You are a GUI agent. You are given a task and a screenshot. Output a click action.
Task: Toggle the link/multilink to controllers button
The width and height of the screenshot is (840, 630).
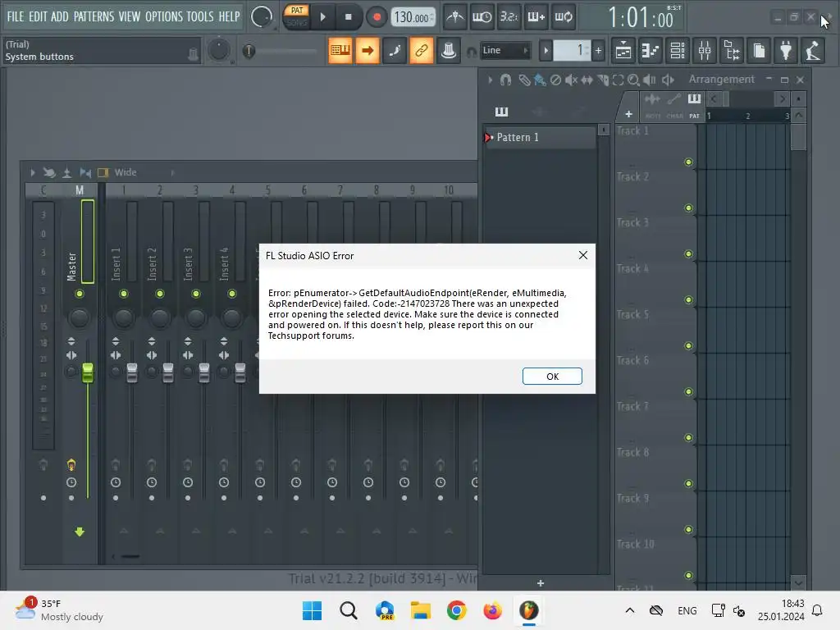422,50
